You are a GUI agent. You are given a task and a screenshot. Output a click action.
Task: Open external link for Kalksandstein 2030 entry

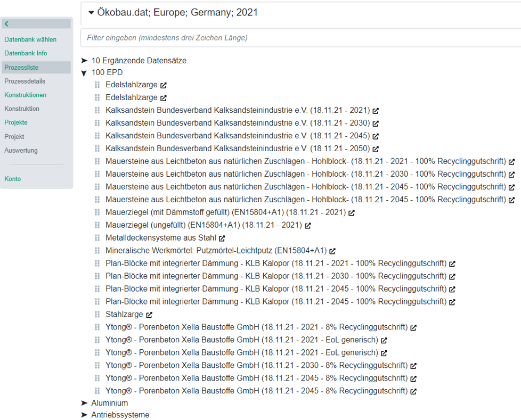point(376,123)
